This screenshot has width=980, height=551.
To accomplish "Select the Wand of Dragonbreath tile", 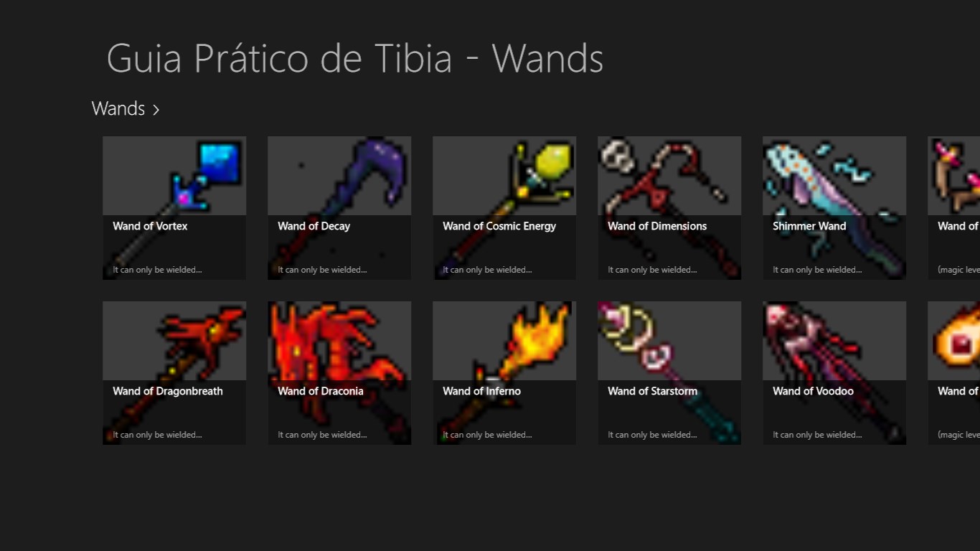I will pyautogui.click(x=174, y=373).
